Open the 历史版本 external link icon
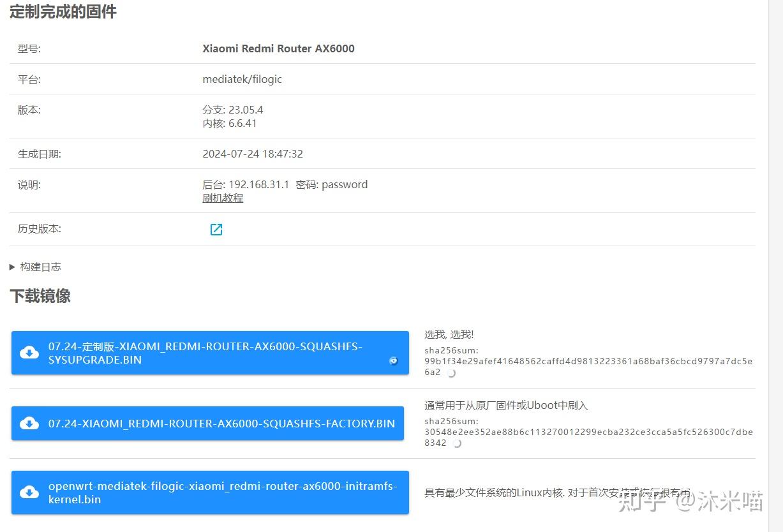 pos(216,230)
